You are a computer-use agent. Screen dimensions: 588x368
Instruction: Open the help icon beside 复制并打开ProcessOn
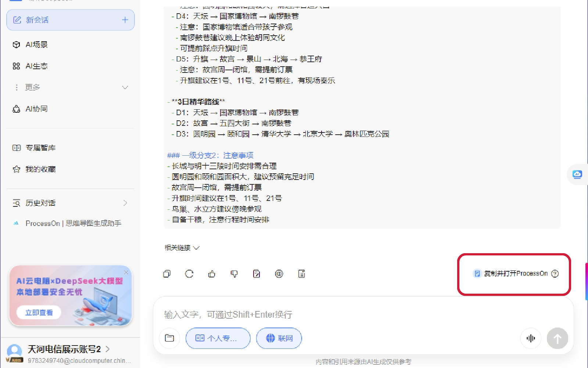point(555,273)
